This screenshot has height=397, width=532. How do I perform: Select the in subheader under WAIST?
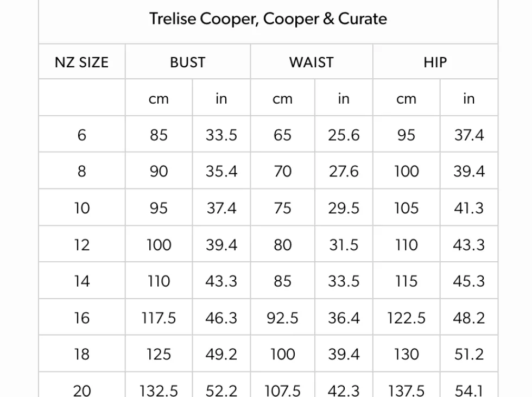click(x=343, y=99)
